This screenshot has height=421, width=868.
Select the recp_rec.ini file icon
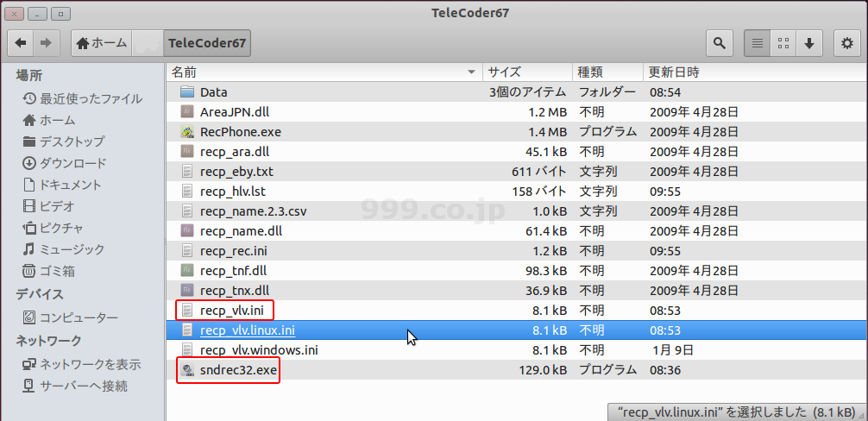point(187,251)
